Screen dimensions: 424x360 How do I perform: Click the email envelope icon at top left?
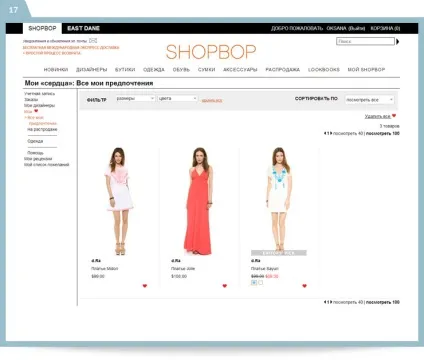pos(93,41)
